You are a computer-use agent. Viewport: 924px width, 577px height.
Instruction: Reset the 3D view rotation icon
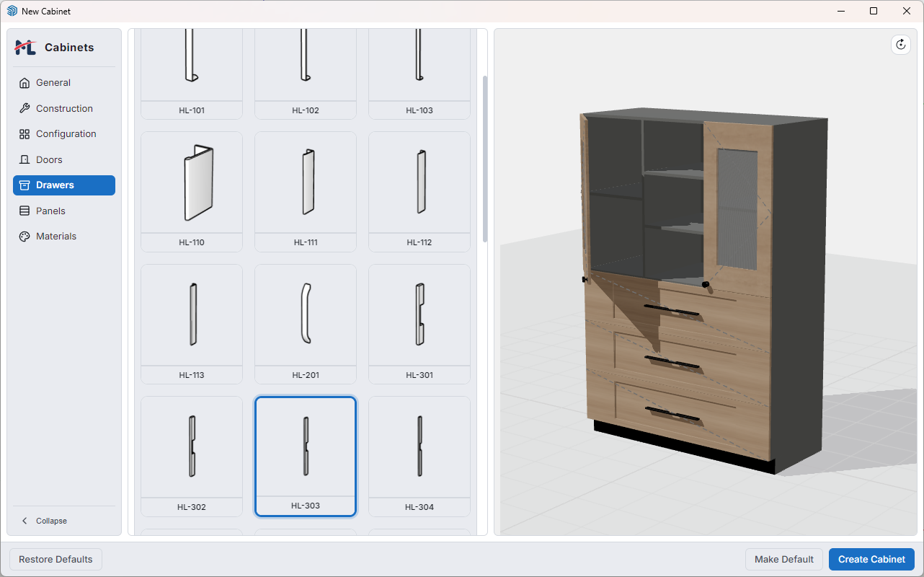click(x=900, y=45)
